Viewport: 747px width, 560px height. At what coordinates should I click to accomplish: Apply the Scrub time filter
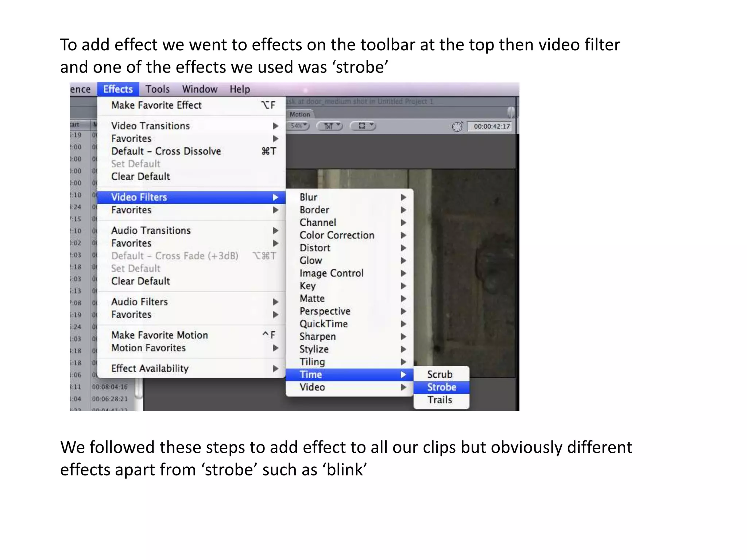click(441, 374)
